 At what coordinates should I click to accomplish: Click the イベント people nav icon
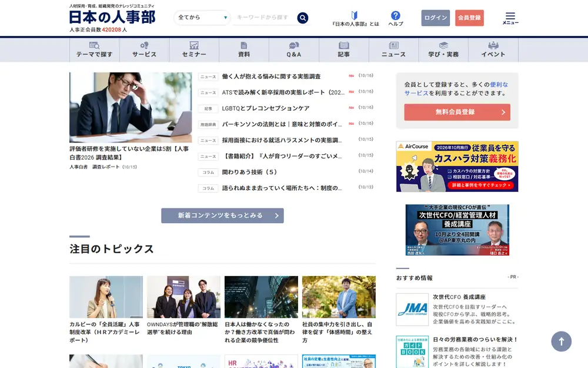[x=493, y=45]
